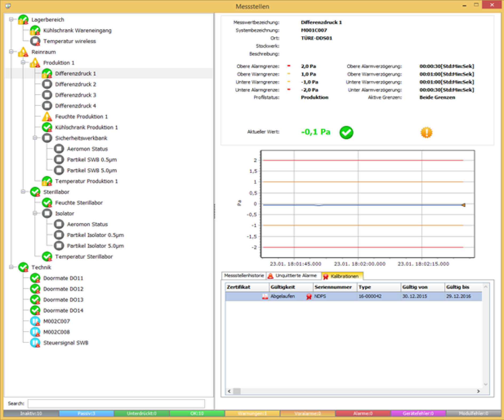
Task: Click the gray inactive icon next to Differenzdruck 2
Action: pos(47,84)
